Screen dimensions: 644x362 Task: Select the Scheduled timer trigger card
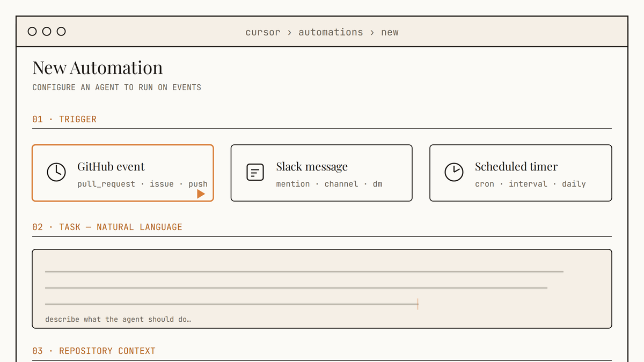point(521,173)
